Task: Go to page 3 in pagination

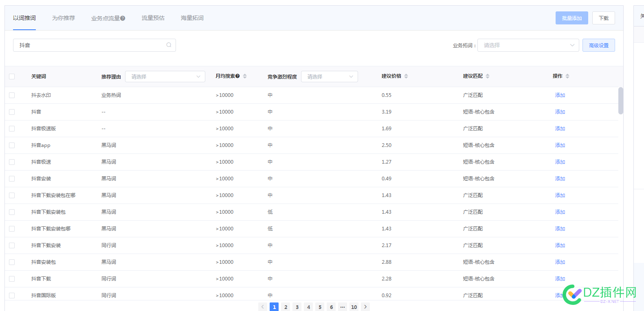Action: (297, 307)
